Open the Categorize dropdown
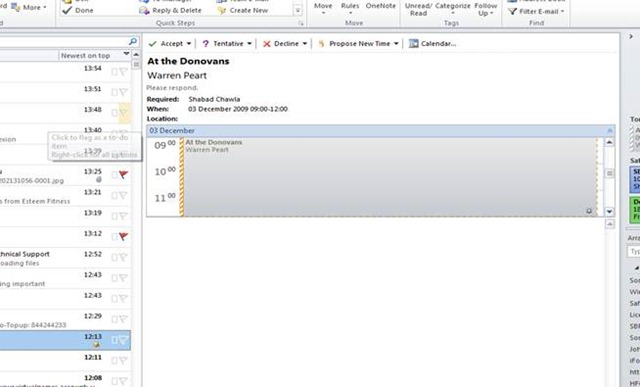The image size is (640, 387). coord(453,8)
